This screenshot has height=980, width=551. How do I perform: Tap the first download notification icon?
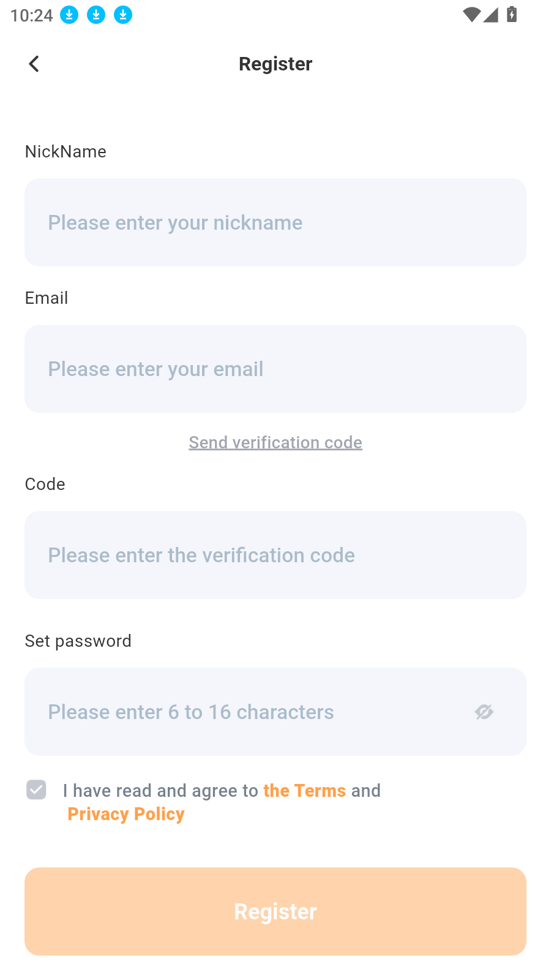click(69, 15)
